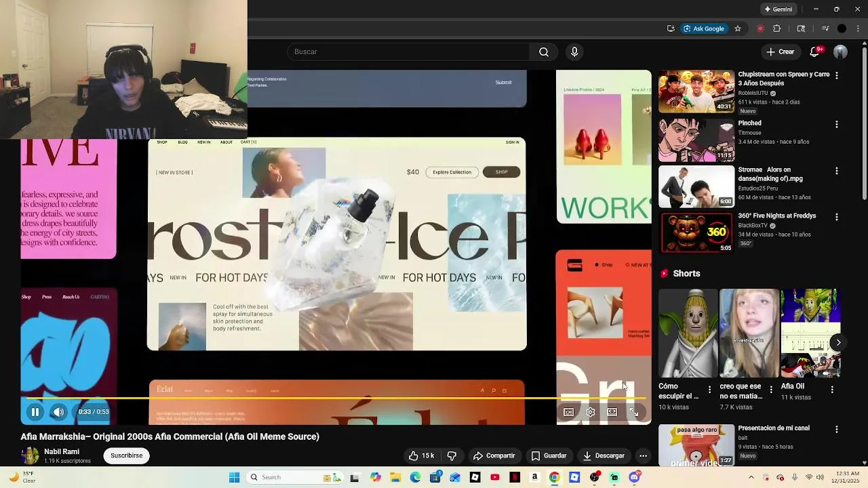Open the YouTube app on the taskbar
The height and width of the screenshot is (488, 868).
[495, 478]
